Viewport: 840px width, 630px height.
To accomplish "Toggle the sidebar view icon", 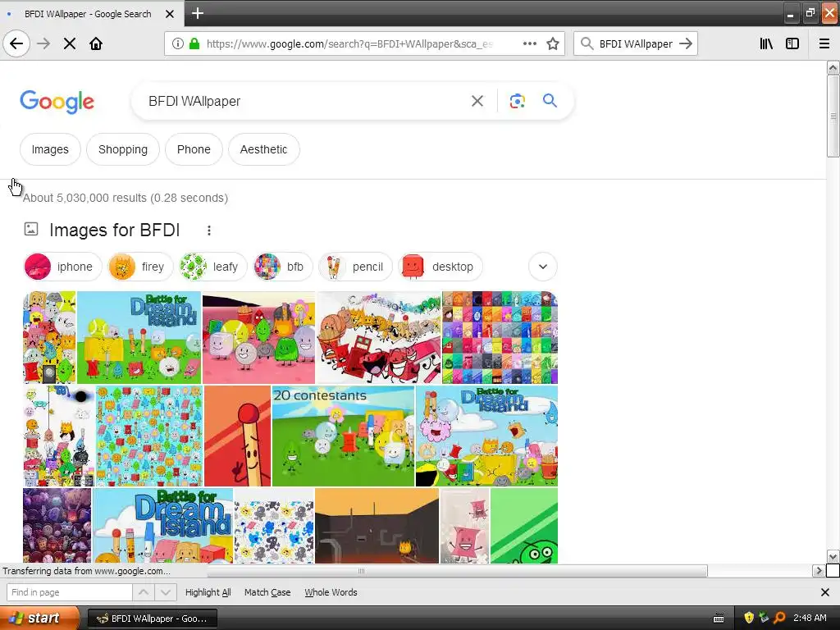I will (792, 43).
